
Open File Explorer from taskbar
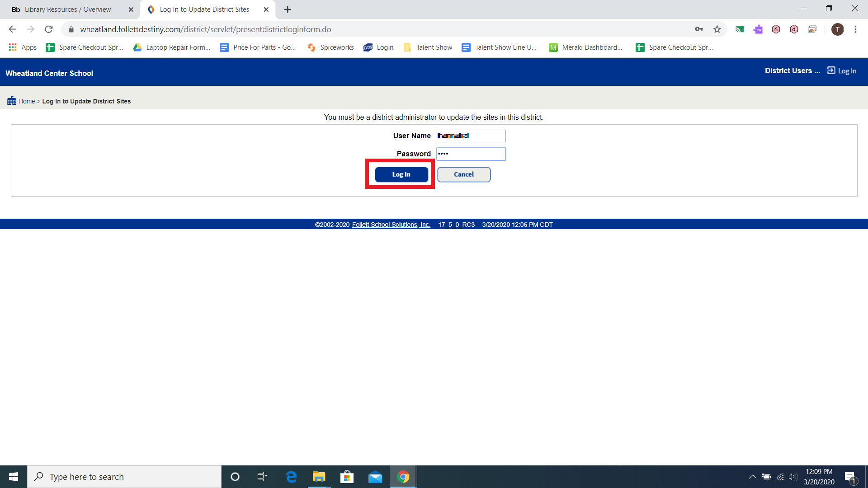(319, 477)
